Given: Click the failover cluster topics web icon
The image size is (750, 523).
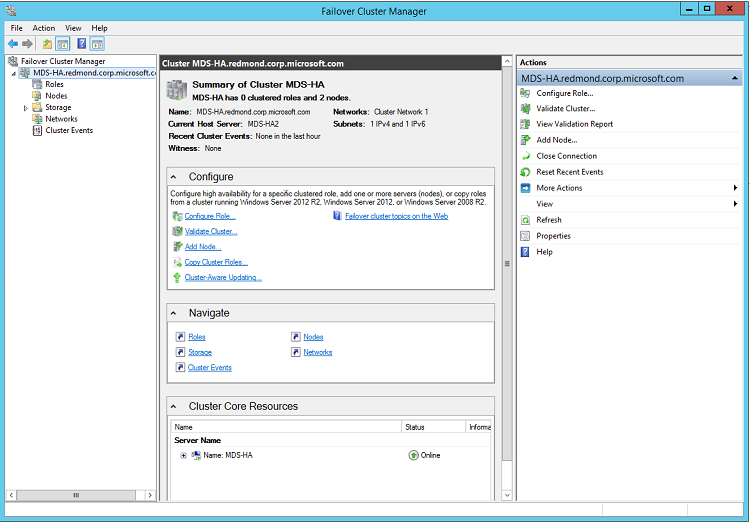Looking at the screenshot, I should pyautogui.click(x=337, y=216).
